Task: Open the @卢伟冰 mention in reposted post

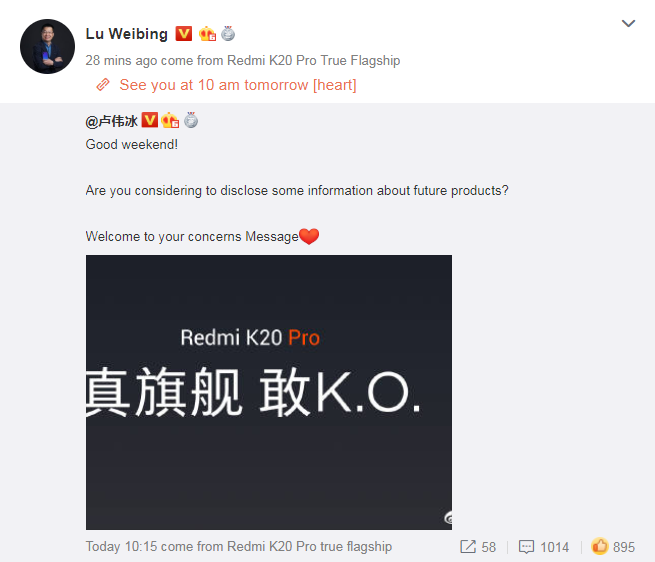Action: [111, 121]
